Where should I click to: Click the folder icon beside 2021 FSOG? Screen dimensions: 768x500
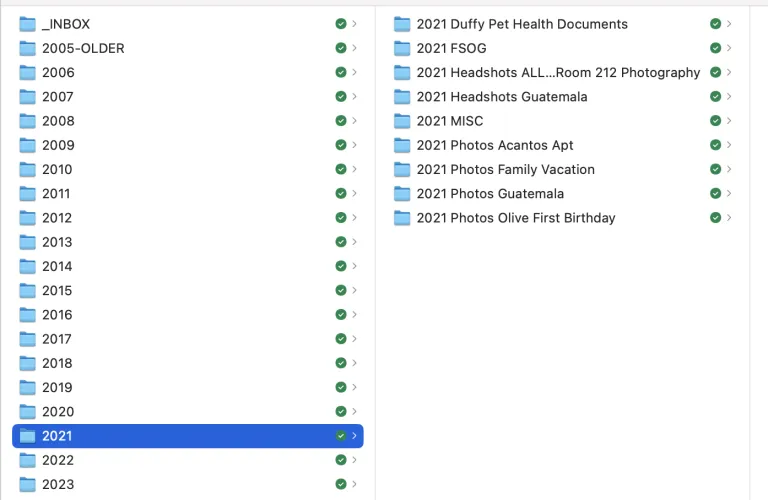(x=402, y=48)
